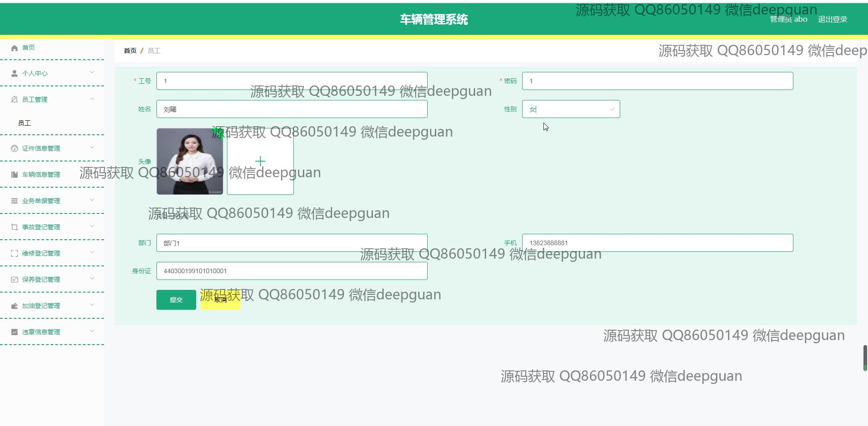Click the 车辆信息管理 icon

14,175
